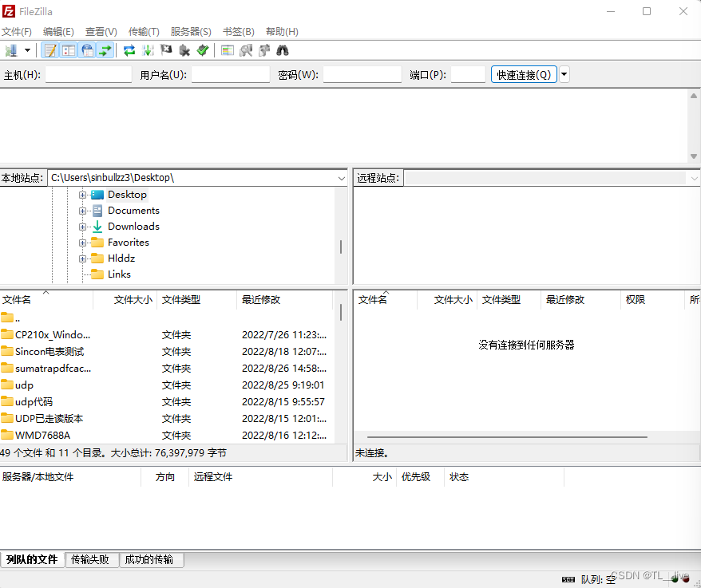
Task: Toggle synchronized browsing icon
Action: point(264,50)
